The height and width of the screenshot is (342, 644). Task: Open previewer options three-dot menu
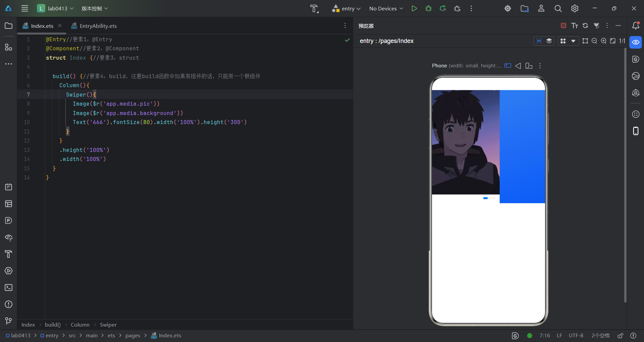tap(607, 25)
